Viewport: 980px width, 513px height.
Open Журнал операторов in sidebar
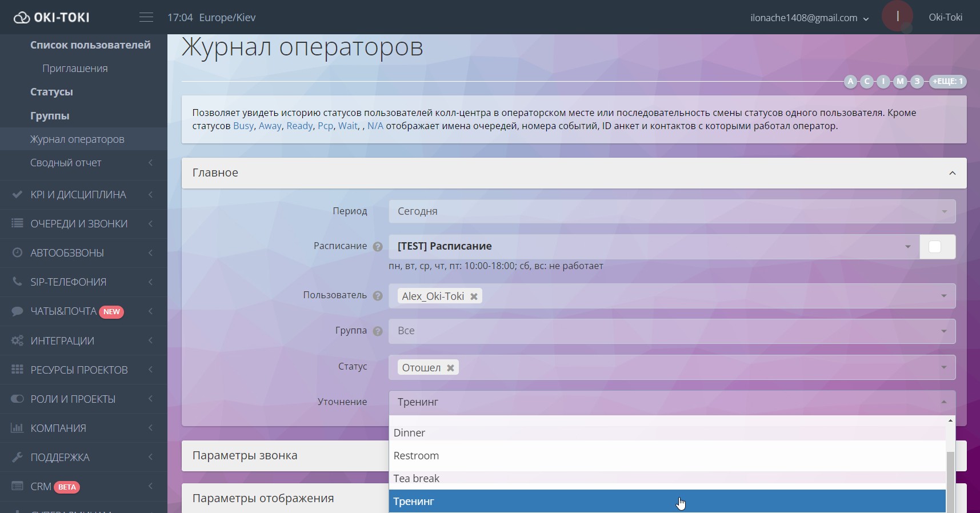(x=77, y=139)
